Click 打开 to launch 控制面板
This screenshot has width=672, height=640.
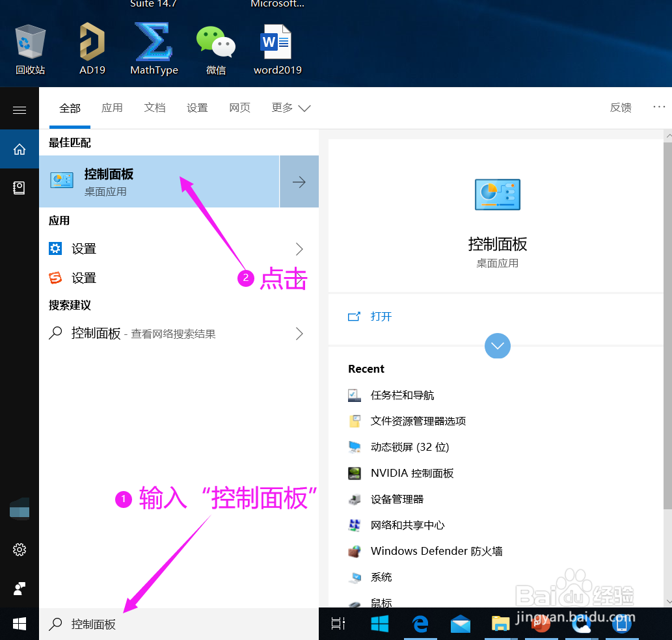(x=381, y=317)
